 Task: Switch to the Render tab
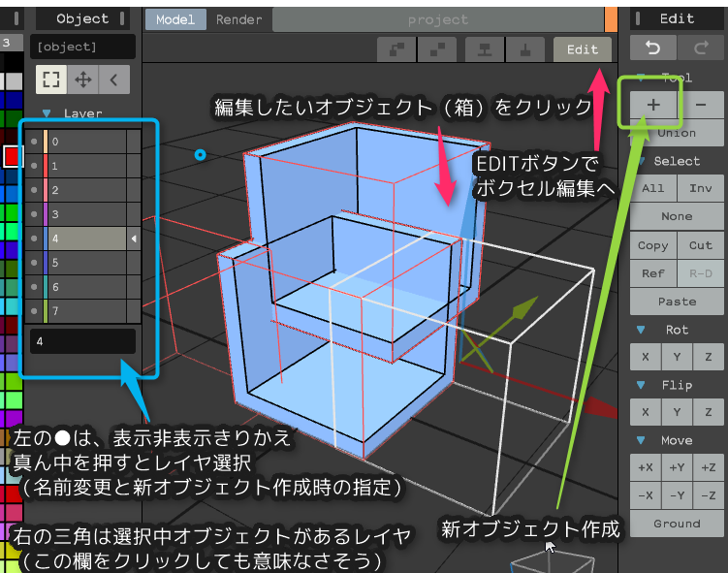click(238, 19)
